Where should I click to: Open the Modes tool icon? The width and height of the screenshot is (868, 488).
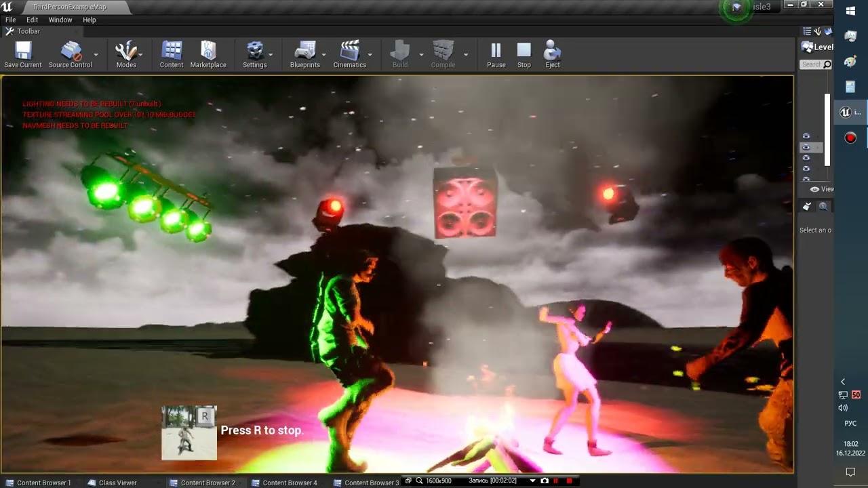point(126,54)
